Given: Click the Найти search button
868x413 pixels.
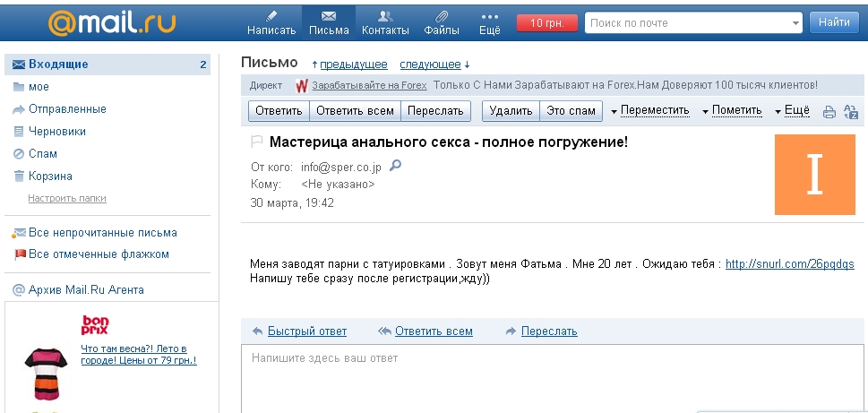Looking at the screenshot, I should click(834, 22).
